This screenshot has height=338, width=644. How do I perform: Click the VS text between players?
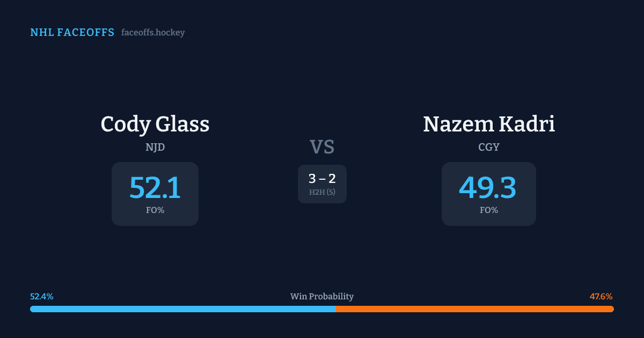[322, 147]
